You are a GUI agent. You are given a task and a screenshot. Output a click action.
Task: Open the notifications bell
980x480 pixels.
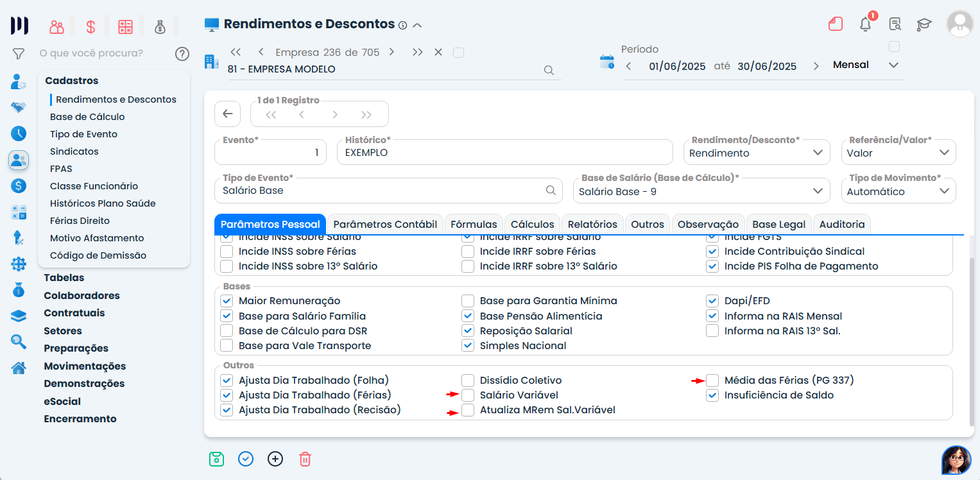coord(865,24)
